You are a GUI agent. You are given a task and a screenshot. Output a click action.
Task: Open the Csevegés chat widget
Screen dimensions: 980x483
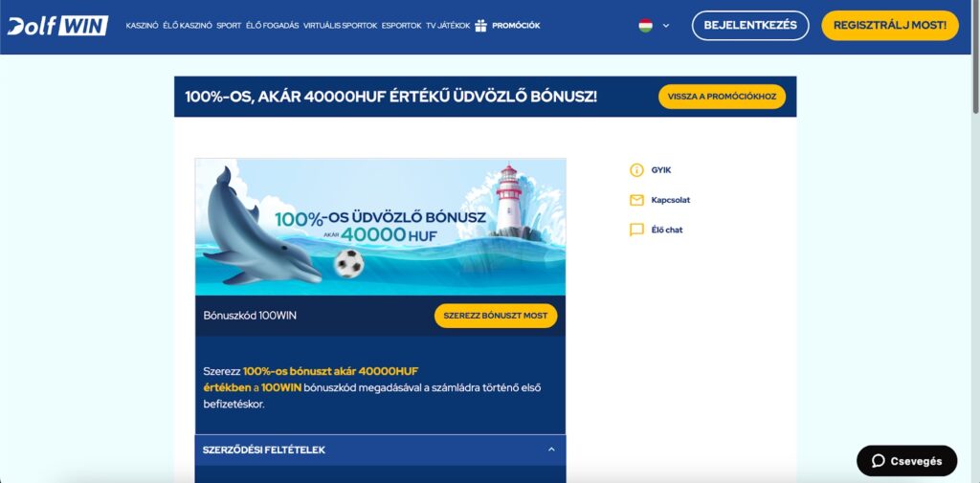(x=906, y=461)
